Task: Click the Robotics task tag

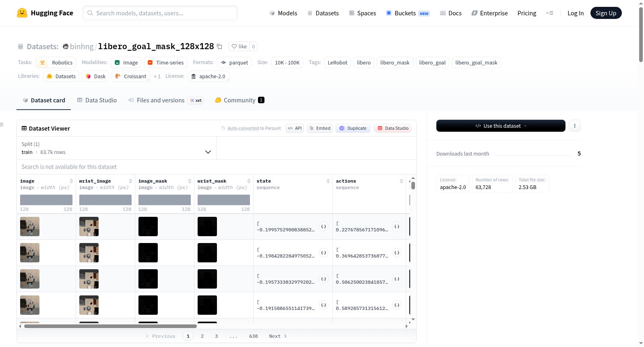Action: [56, 62]
